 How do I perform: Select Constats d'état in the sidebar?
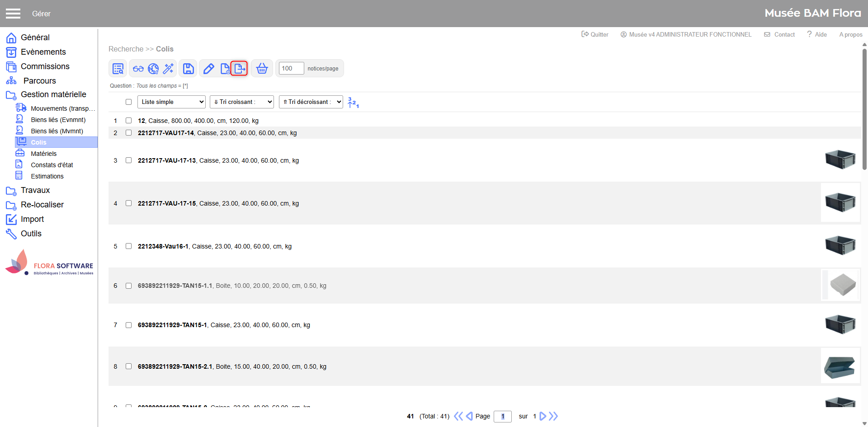pos(52,165)
